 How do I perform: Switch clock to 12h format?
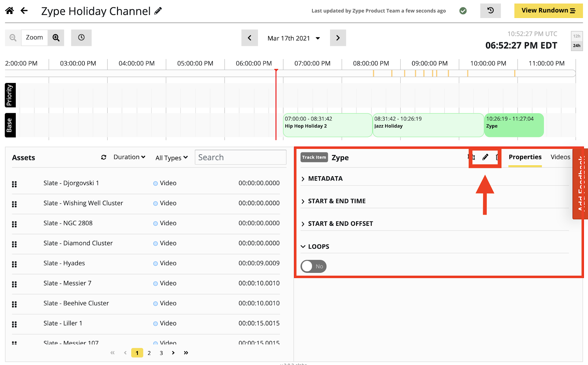coord(577,36)
